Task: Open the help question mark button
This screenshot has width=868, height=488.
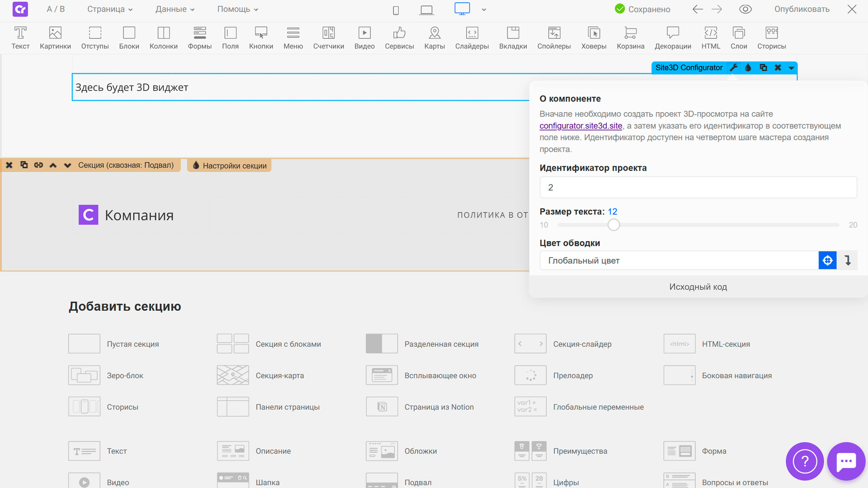Action: click(x=805, y=461)
